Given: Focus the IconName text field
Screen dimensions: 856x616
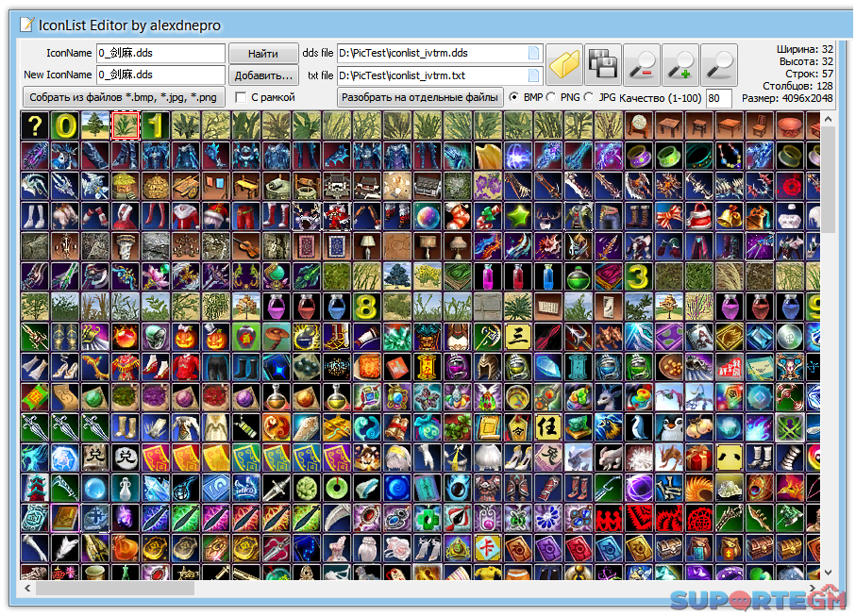Looking at the screenshot, I should tap(160, 53).
